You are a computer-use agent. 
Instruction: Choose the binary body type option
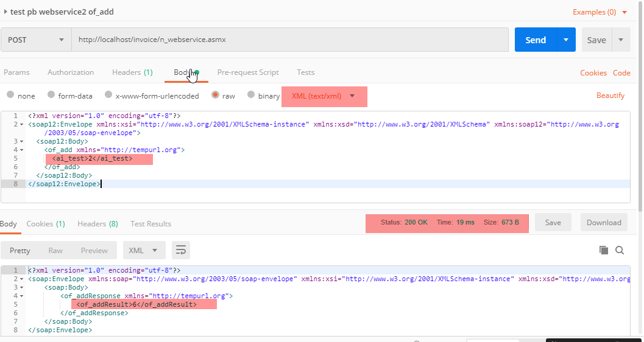(251, 96)
